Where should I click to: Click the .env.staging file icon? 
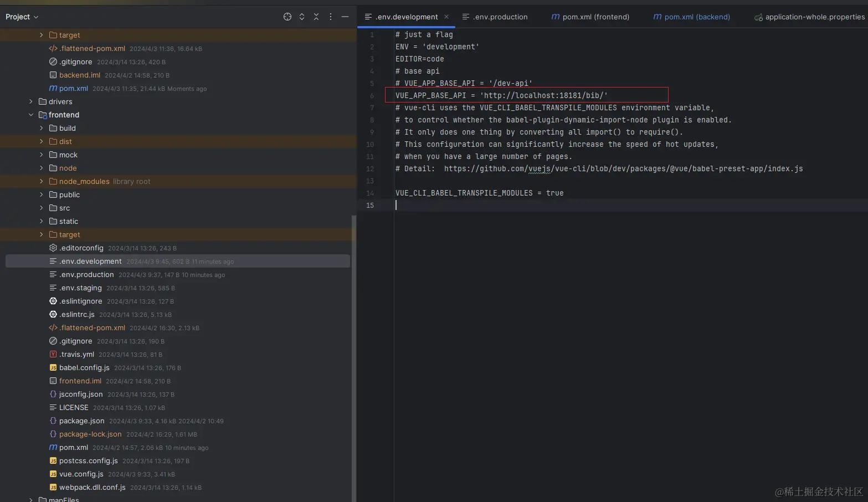coord(53,288)
